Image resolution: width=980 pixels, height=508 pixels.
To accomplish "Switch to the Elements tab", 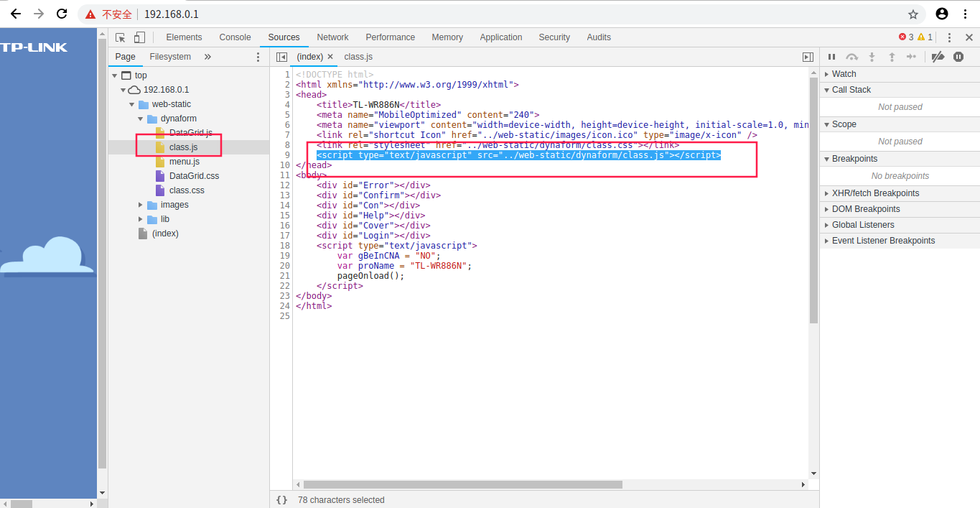I will coord(184,37).
